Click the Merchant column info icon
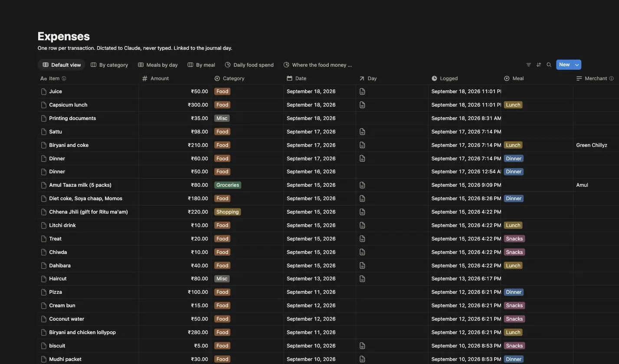 tap(611, 78)
